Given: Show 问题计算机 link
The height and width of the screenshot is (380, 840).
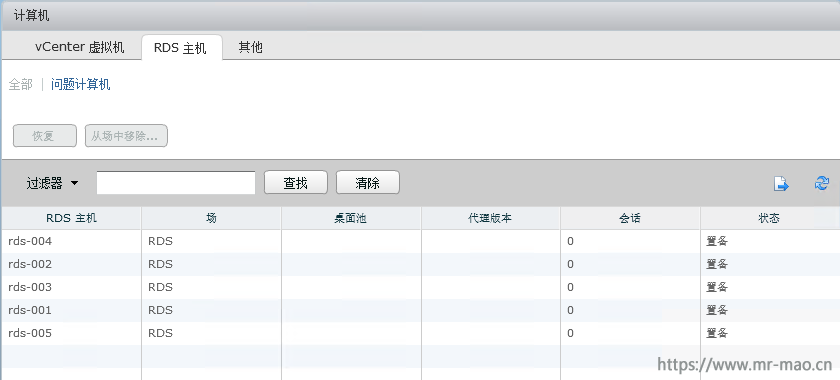Looking at the screenshot, I should pos(81,84).
